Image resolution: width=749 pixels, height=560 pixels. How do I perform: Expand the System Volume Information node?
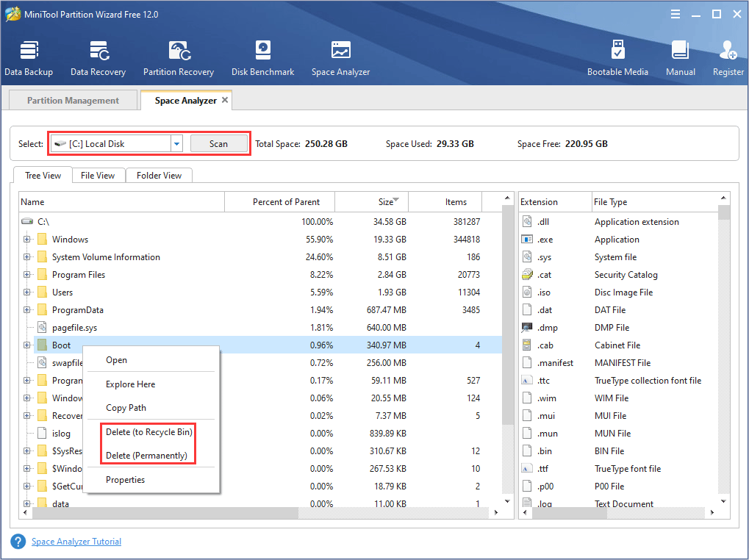[26, 256]
